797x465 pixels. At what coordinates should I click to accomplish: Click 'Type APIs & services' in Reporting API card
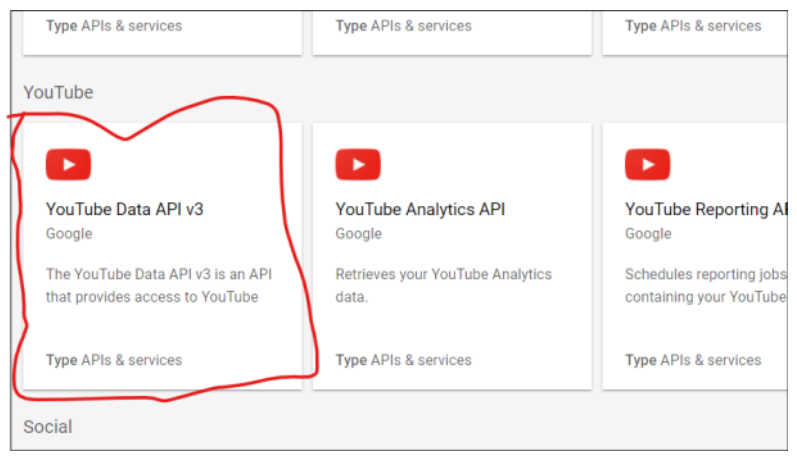tap(693, 360)
